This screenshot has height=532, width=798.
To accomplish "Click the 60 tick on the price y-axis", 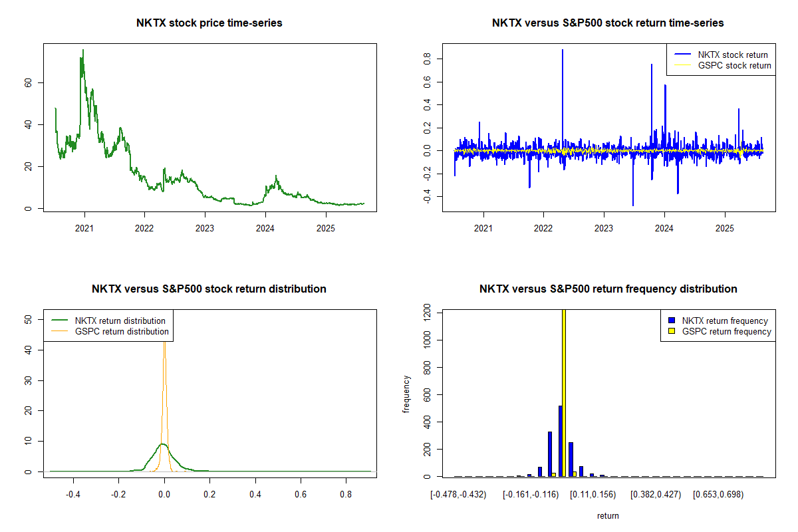I will point(28,83).
